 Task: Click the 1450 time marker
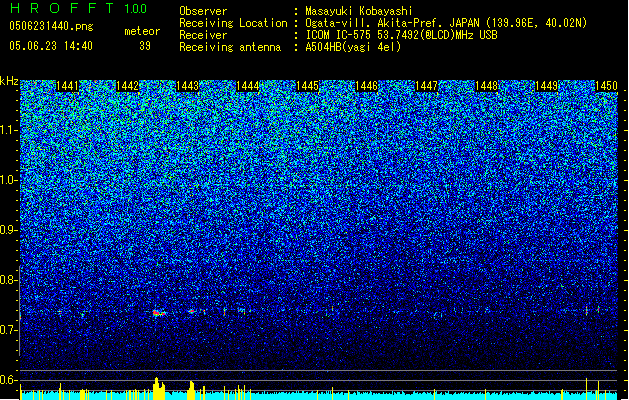606,86
